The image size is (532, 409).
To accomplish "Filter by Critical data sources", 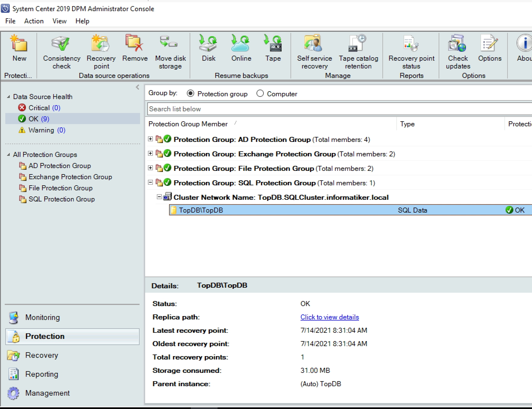I will click(x=39, y=108).
